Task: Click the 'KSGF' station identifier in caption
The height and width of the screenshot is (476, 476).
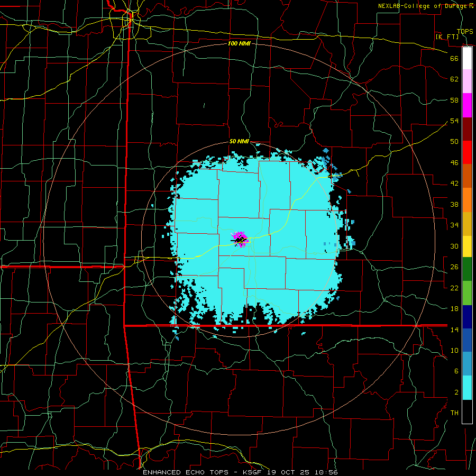Action: pyautogui.click(x=253, y=472)
